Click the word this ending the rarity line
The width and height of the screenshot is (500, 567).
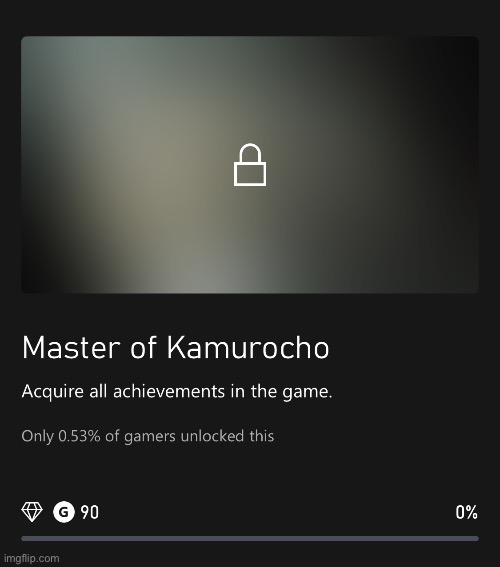coord(262,436)
